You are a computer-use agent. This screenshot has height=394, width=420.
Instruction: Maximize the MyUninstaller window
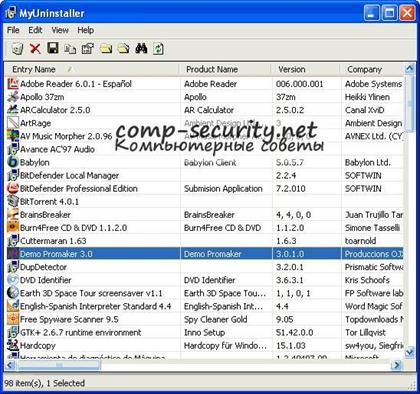tap(389, 13)
